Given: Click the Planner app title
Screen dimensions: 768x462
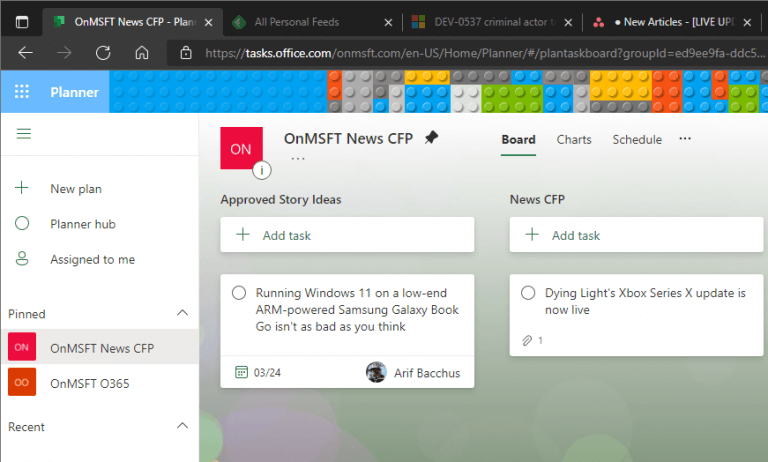Looking at the screenshot, I should [x=74, y=92].
